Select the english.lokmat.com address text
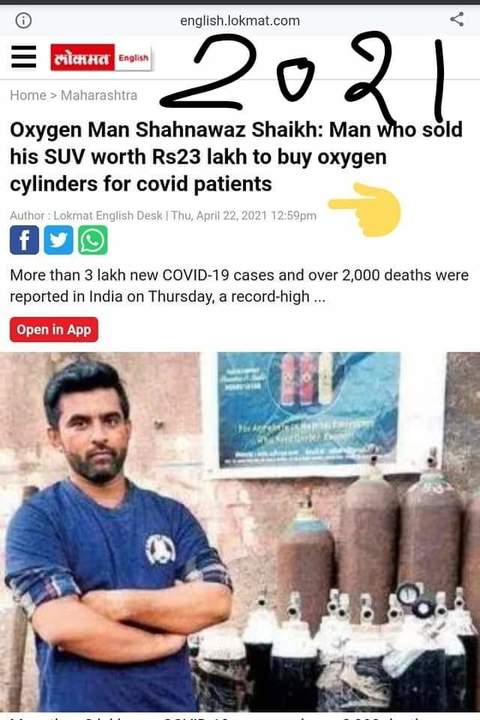Screen dimensions: 480x720 click(x=240, y=21)
